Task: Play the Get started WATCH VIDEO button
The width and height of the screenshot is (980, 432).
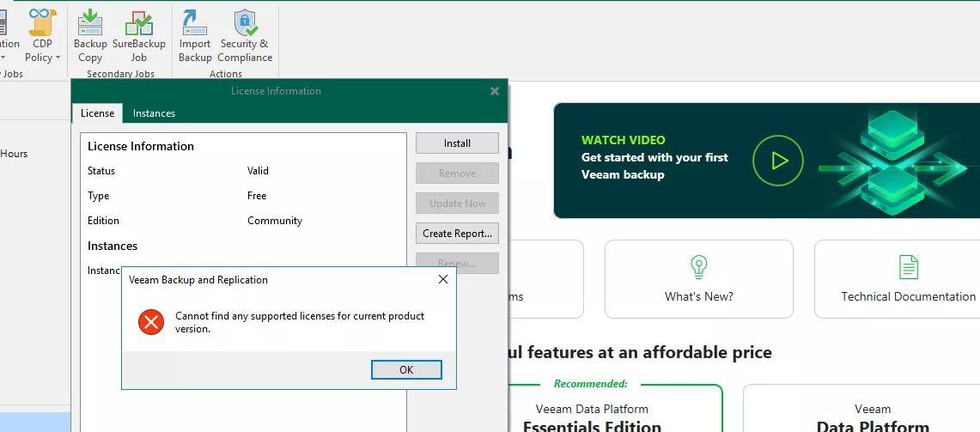Action: point(778,161)
